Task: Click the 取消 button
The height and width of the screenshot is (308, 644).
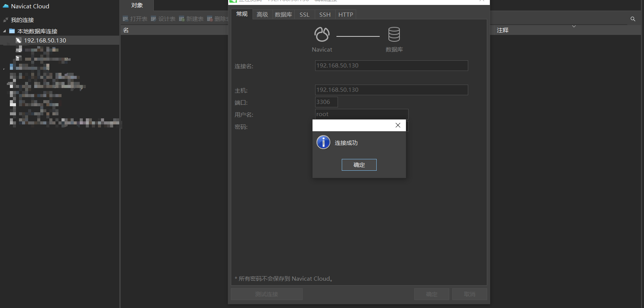Action: (x=470, y=294)
